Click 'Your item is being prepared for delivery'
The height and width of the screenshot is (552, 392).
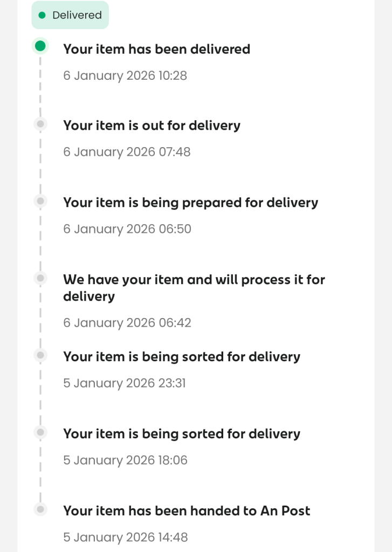pos(190,203)
